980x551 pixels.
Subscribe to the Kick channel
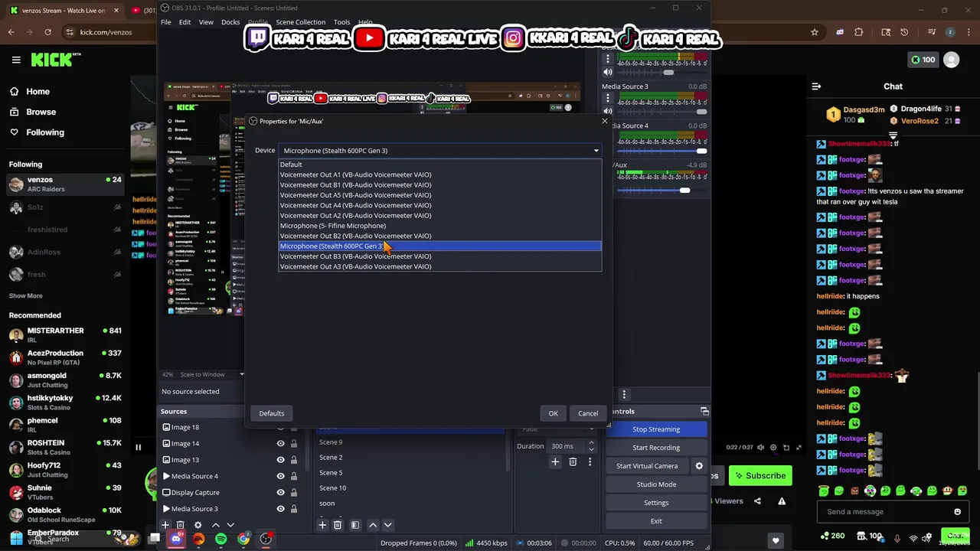[x=760, y=476]
